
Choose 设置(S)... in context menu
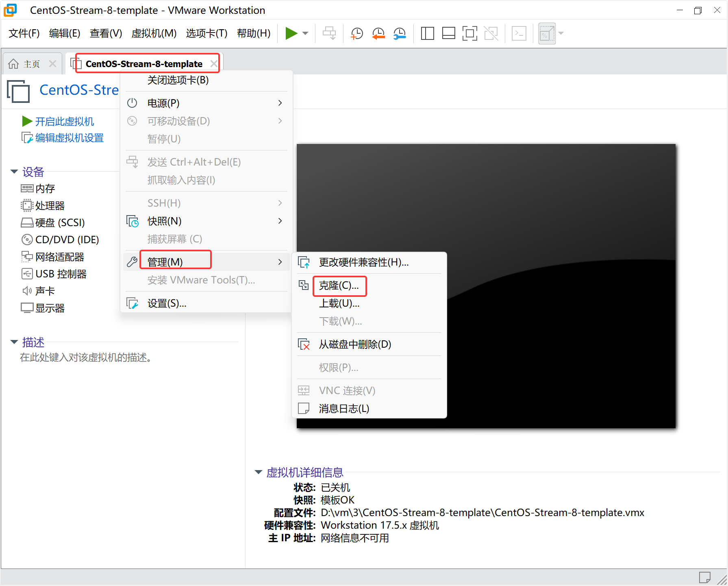(x=206, y=303)
